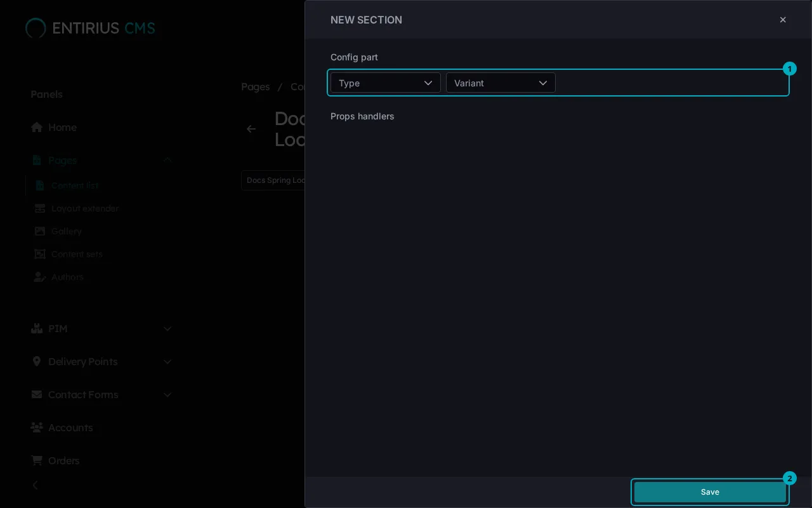Open the Type dropdown
812x508 pixels.
point(386,83)
